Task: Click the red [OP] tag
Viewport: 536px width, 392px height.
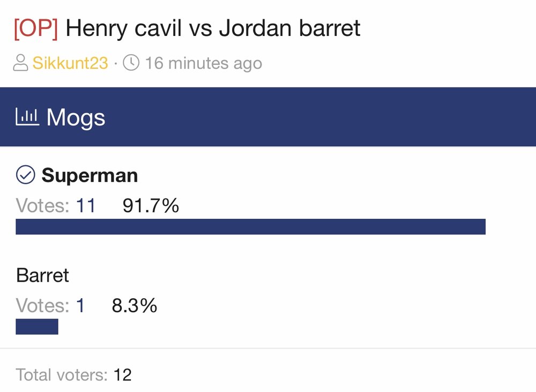Action: coord(35,28)
